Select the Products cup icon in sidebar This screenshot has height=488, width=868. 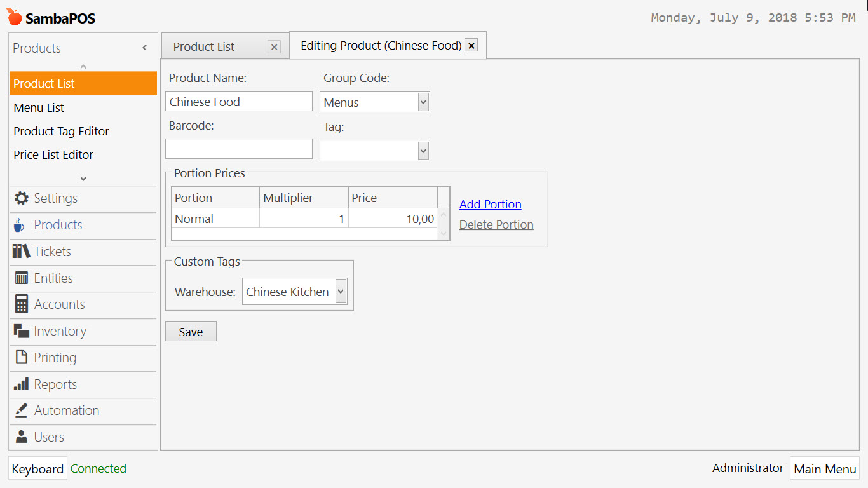(19, 225)
